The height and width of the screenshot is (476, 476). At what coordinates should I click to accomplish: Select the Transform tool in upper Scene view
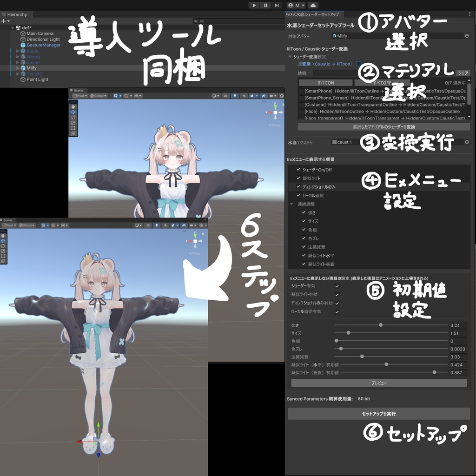click(x=73, y=133)
